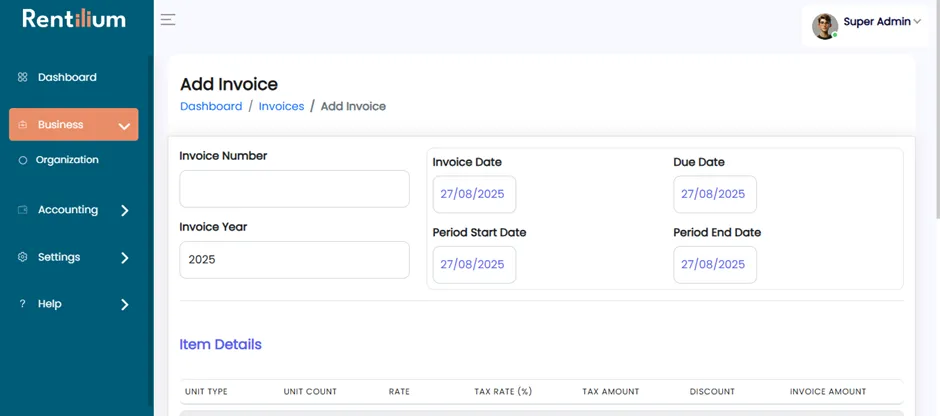
Task: Open the Accounting sidebar menu
Action: point(68,210)
